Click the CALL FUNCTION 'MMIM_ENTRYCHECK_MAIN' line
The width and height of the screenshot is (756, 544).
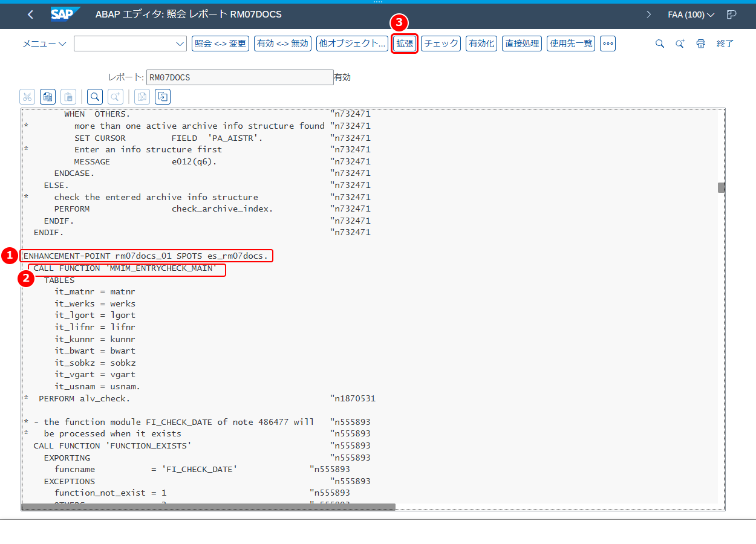tap(125, 268)
